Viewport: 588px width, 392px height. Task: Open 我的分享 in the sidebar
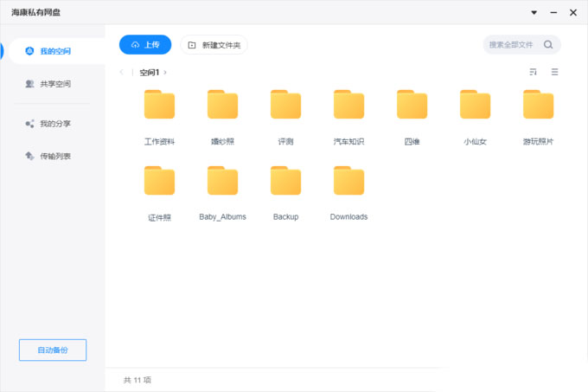pos(54,124)
